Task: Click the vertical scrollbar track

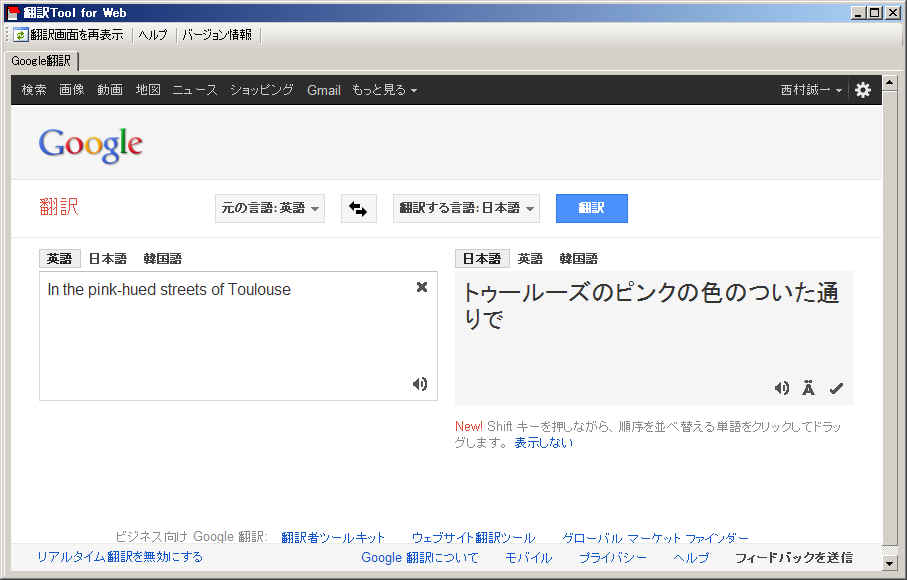Action: (890, 318)
